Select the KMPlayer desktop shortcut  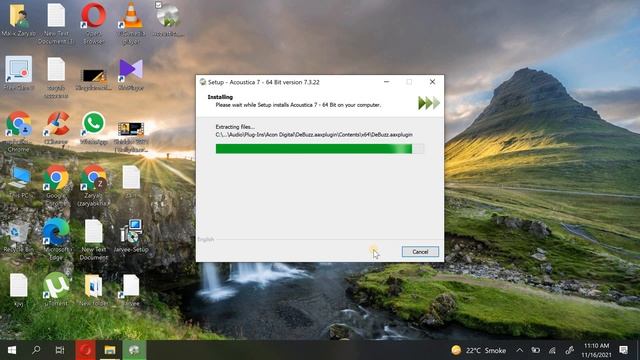131,73
